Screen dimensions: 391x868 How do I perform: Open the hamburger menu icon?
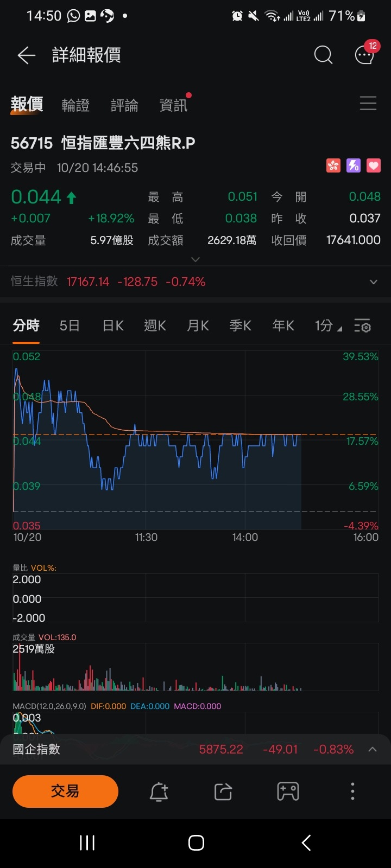(368, 104)
